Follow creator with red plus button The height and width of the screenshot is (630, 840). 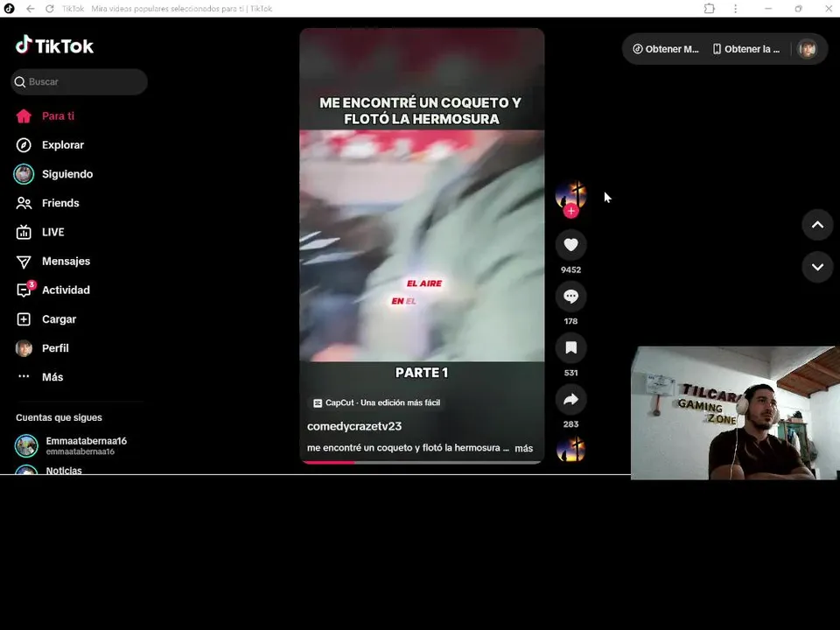coord(571,211)
